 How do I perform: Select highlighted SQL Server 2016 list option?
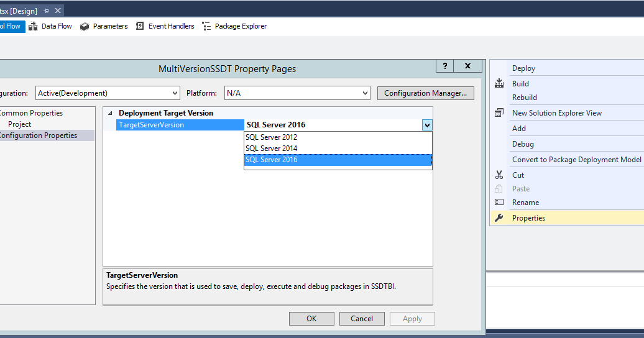(338, 160)
